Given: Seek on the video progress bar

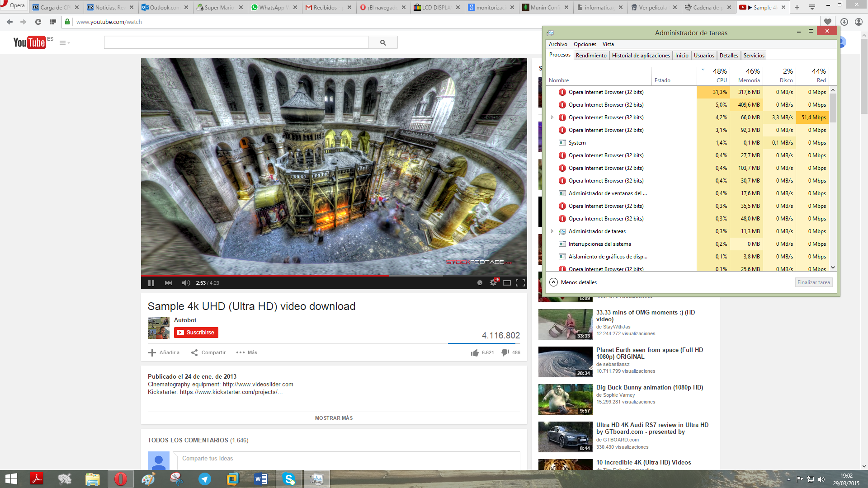Looking at the screenshot, I should (x=334, y=275).
